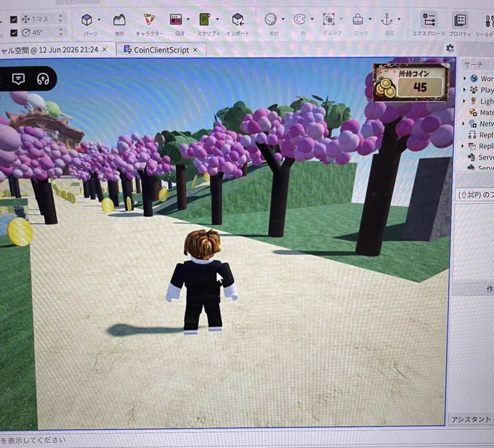Click the スクリプト (Script) icon
The width and height of the screenshot is (494, 448).
pyautogui.click(x=205, y=20)
